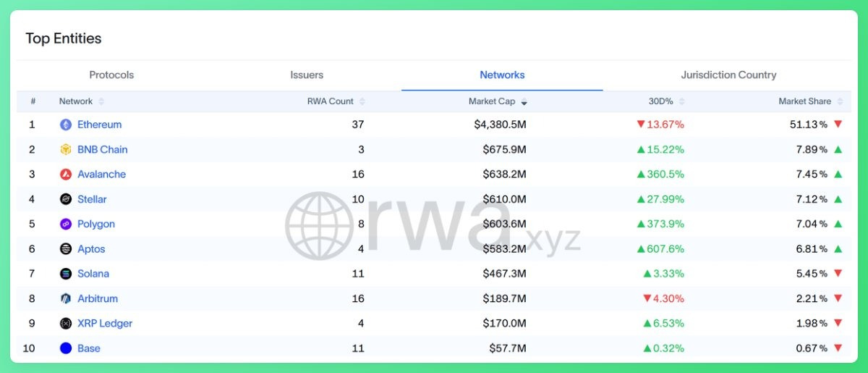Click the BNB Chain market share 7.89%

(812, 149)
